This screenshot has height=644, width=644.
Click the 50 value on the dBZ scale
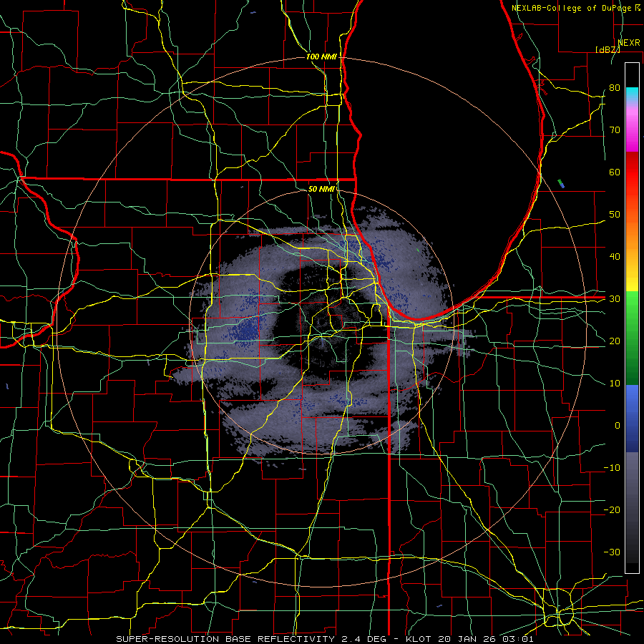click(x=615, y=215)
